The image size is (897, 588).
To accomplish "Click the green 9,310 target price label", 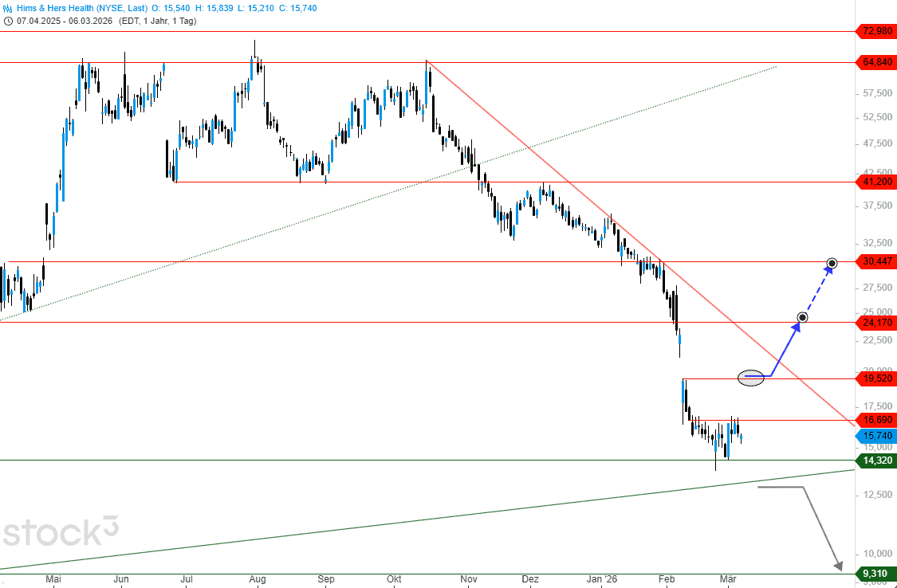I will coord(875,574).
